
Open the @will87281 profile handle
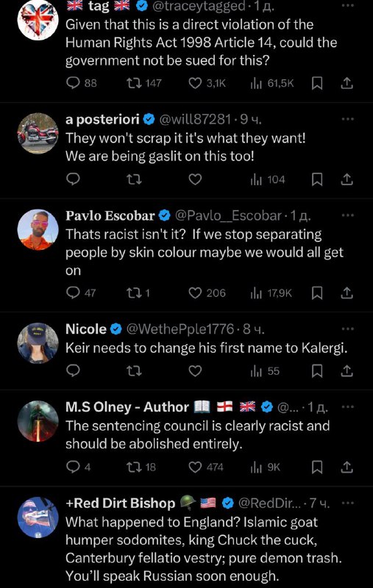pyautogui.click(x=195, y=119)
